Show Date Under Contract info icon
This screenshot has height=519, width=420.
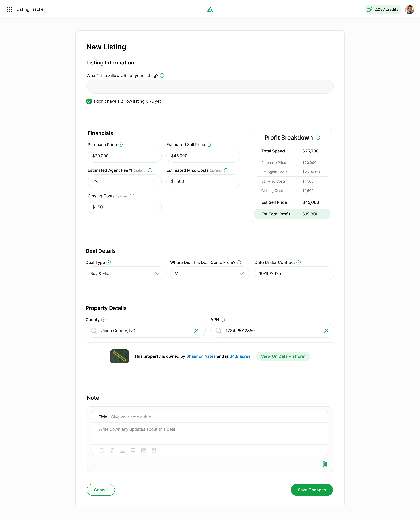tap(299, 262)
